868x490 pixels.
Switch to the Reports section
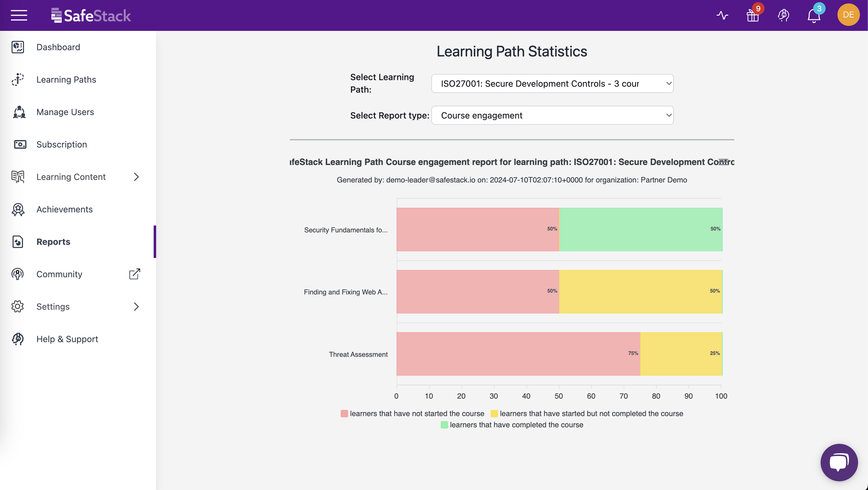(53, 241)
